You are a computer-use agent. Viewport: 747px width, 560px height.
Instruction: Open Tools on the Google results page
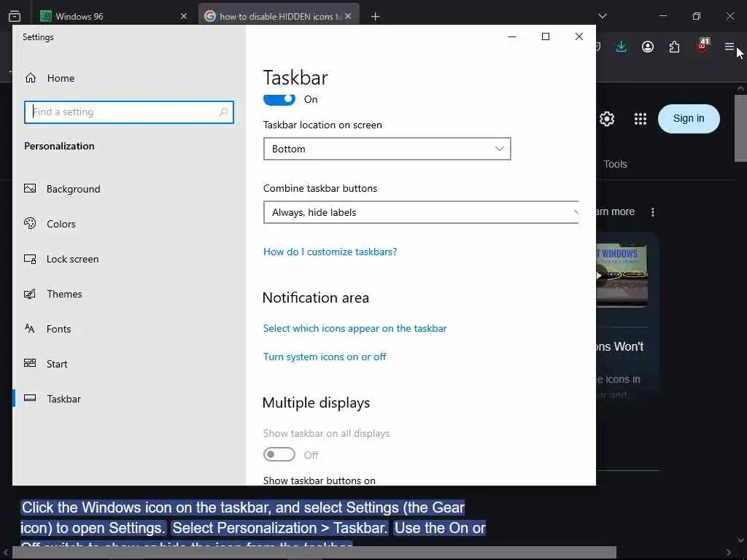(615, 164)
